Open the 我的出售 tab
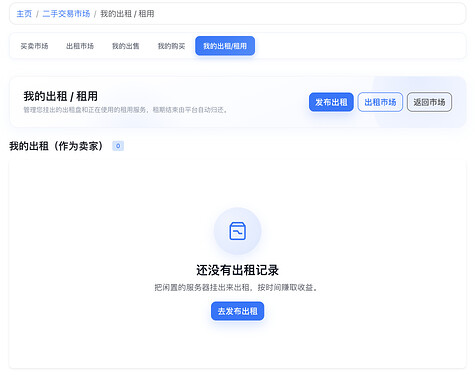Image resolution: width=475 pixels, height=375 pixels. click(x=126, y=46)
